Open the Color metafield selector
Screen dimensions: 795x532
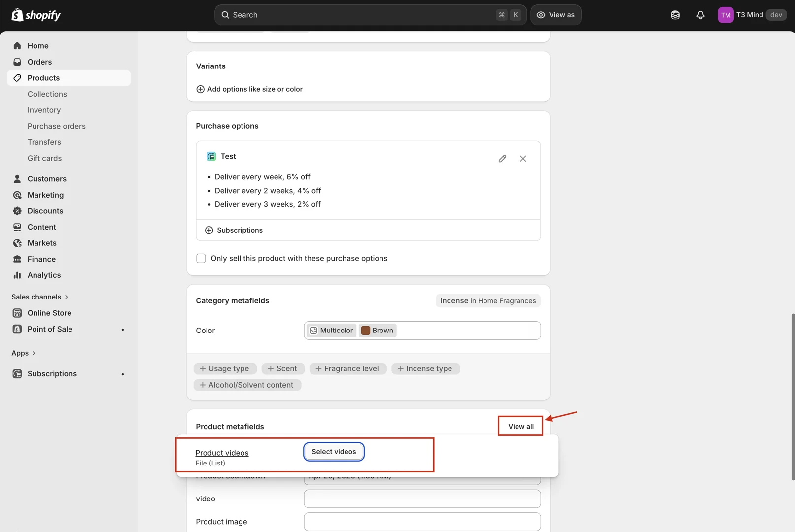click(422, 331)
